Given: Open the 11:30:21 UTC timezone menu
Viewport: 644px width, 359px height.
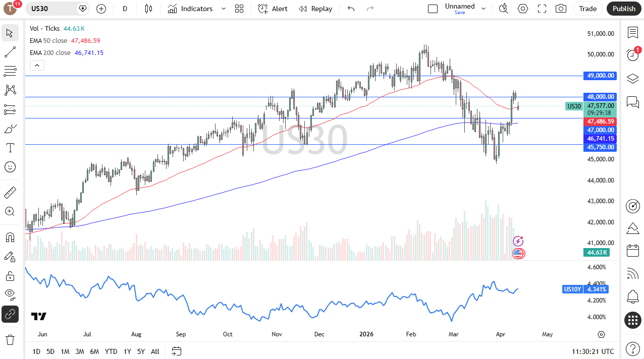Looking at the screenshot, I should pos(593,351).
